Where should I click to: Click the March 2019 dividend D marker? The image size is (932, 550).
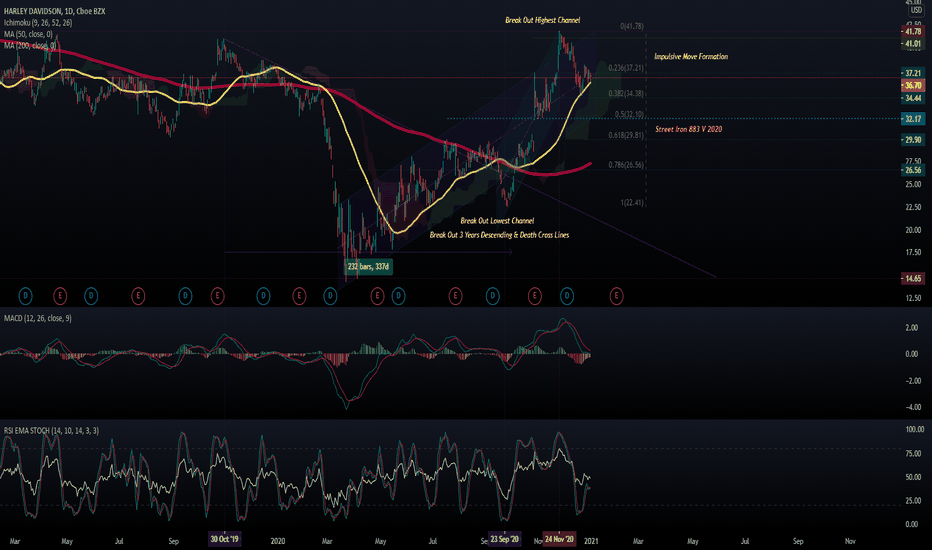click(x=26, y=296)
